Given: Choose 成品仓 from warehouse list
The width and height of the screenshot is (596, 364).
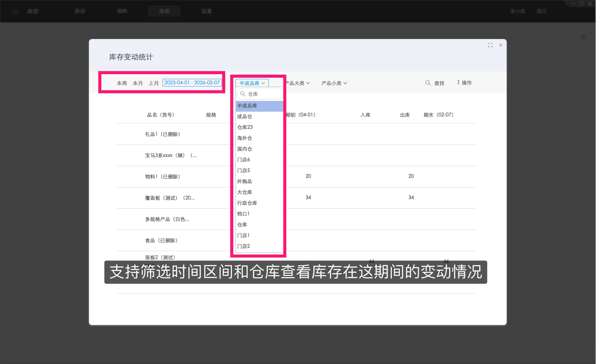Looking at the screenshot, I should (x=244, y=116).
